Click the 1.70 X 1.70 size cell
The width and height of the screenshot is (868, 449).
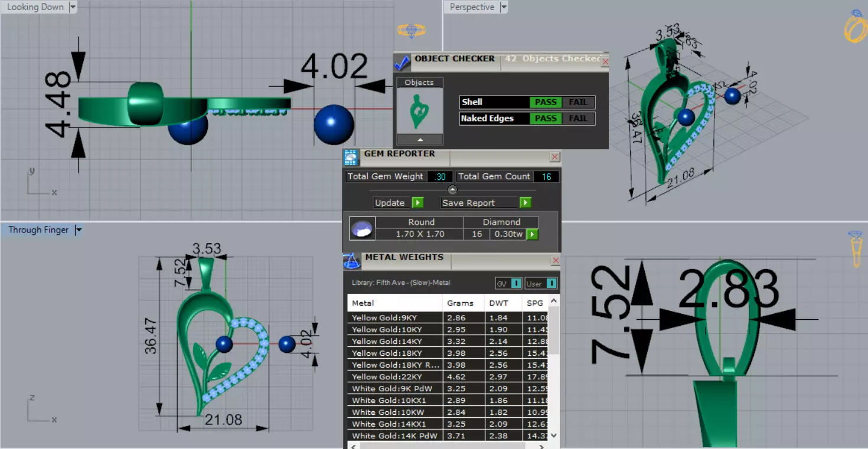(420, 234)
